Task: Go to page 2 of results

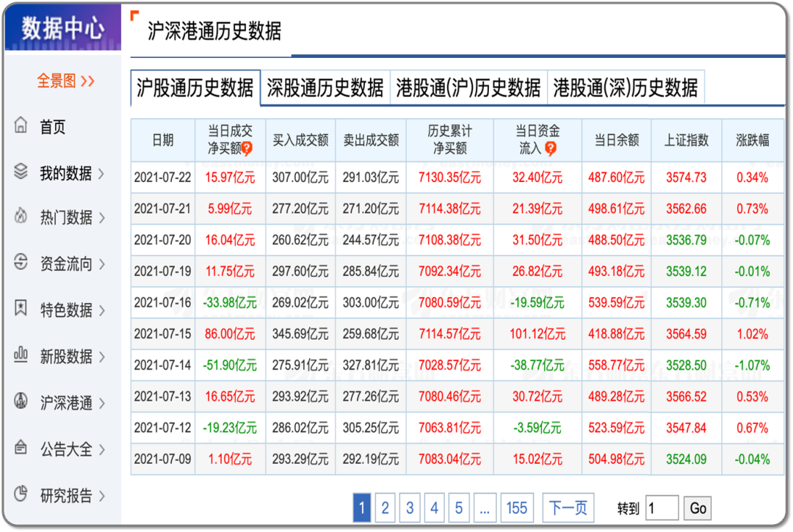Action: click(x=385, y=508)
